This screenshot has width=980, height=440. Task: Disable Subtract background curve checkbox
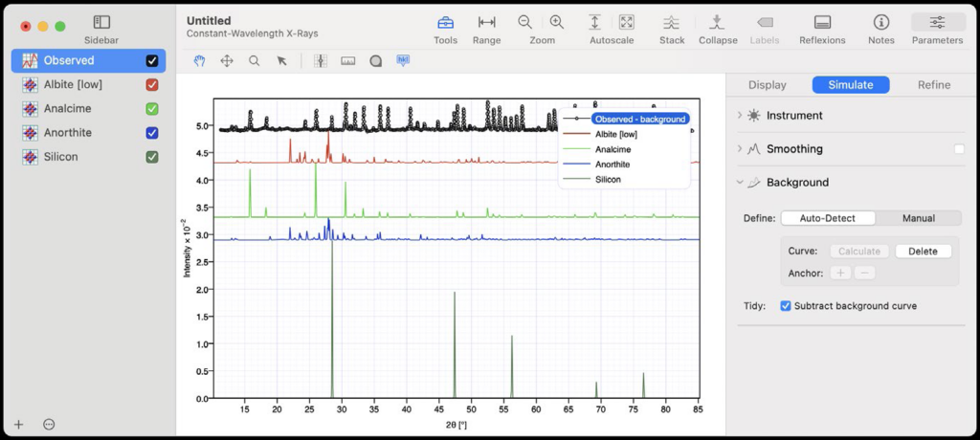coord(786,306)
